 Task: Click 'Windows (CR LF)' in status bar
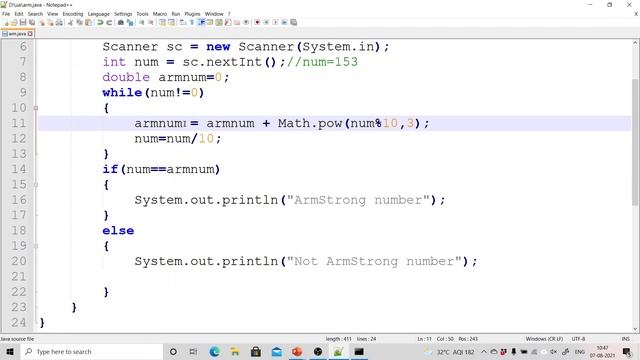pyautogui.click(x=544, y=339)
